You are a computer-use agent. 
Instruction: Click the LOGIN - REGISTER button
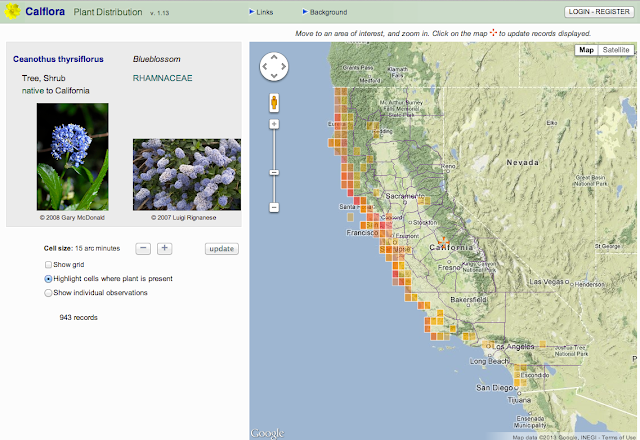599,12
